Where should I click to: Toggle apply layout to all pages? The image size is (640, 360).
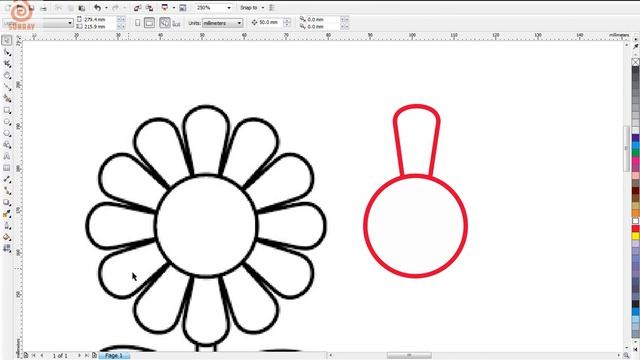coord(164,23)
